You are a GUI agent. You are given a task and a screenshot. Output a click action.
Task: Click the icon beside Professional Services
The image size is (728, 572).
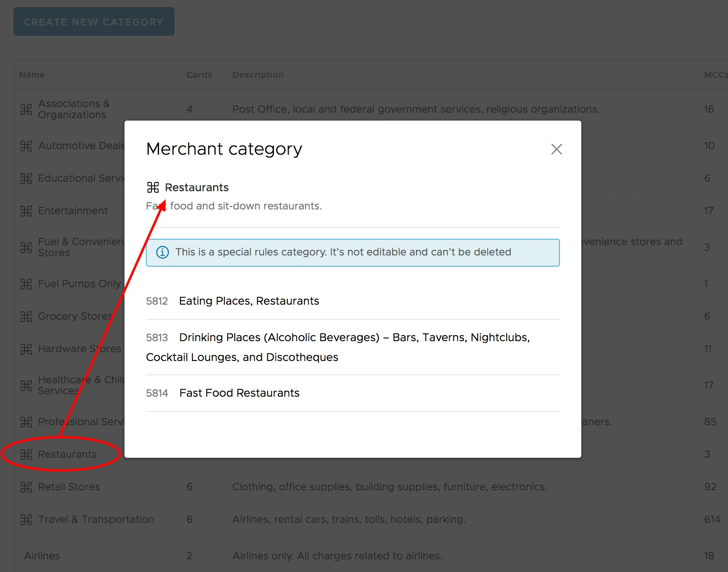[26, 422]
